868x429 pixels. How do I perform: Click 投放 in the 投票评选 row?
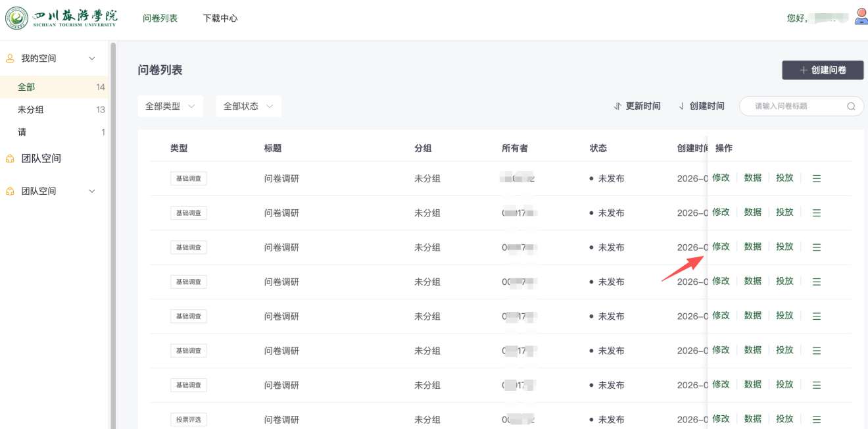coord(784,418)
